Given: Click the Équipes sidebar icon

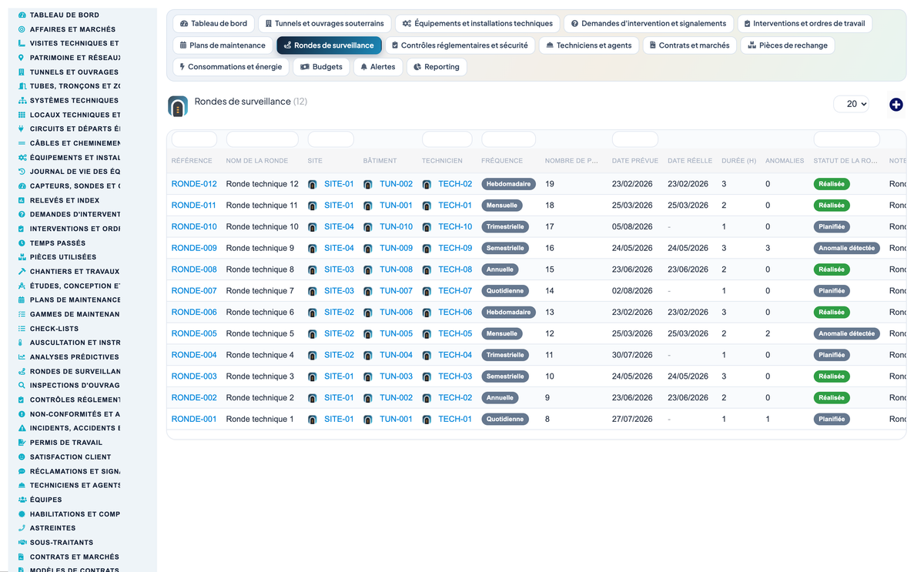Looking at the screenshot, I should [22, 500].
